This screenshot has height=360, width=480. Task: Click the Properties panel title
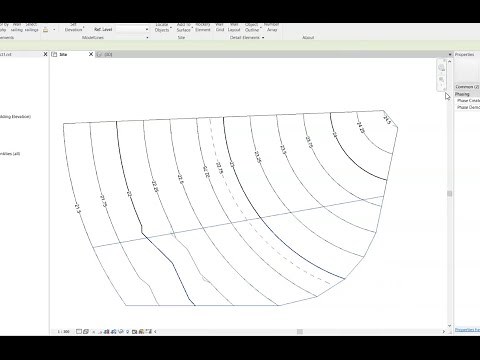464,54
